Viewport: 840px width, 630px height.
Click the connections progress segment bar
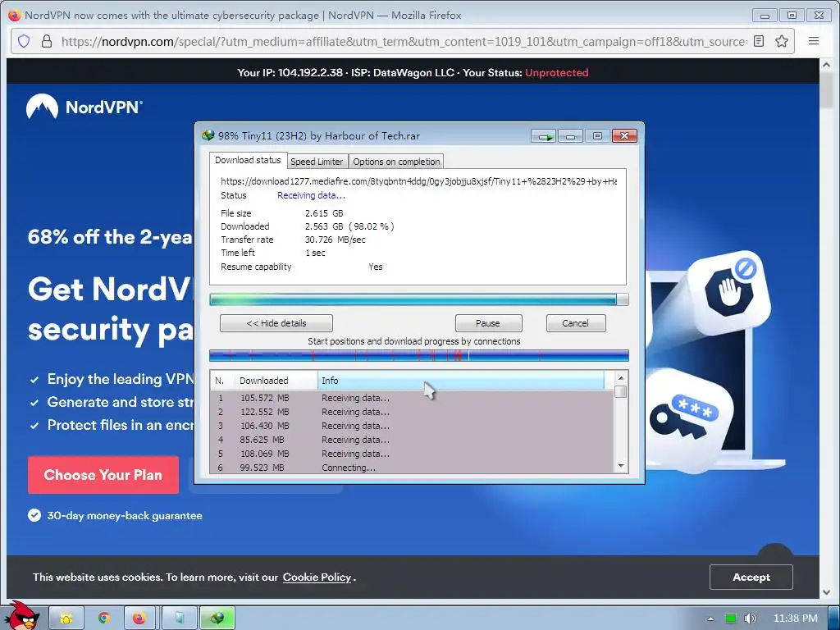(419, 355)
